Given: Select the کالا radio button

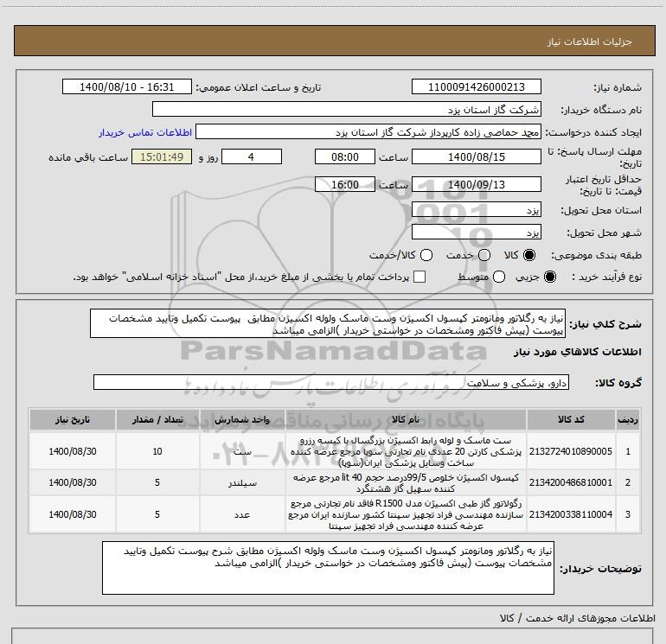Looking at the screenshot, I should pos(529,255).
